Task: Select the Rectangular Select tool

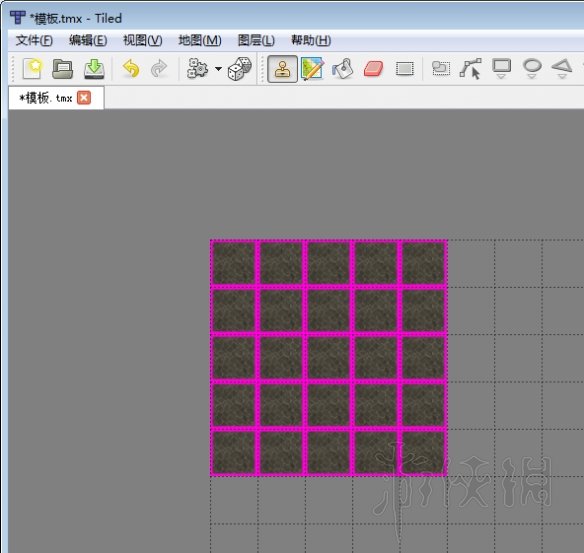Action: pyautogui.click(x=405, y=69)
